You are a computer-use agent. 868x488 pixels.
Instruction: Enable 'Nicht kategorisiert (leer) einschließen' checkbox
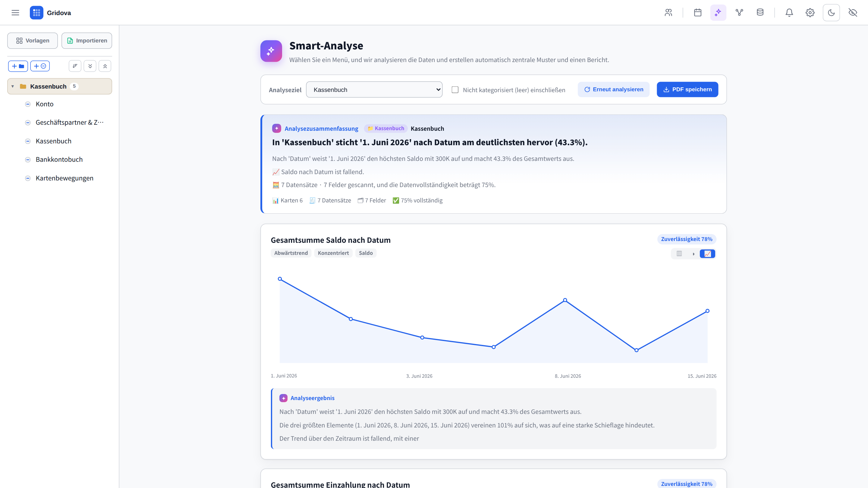(x=455, y=89)
